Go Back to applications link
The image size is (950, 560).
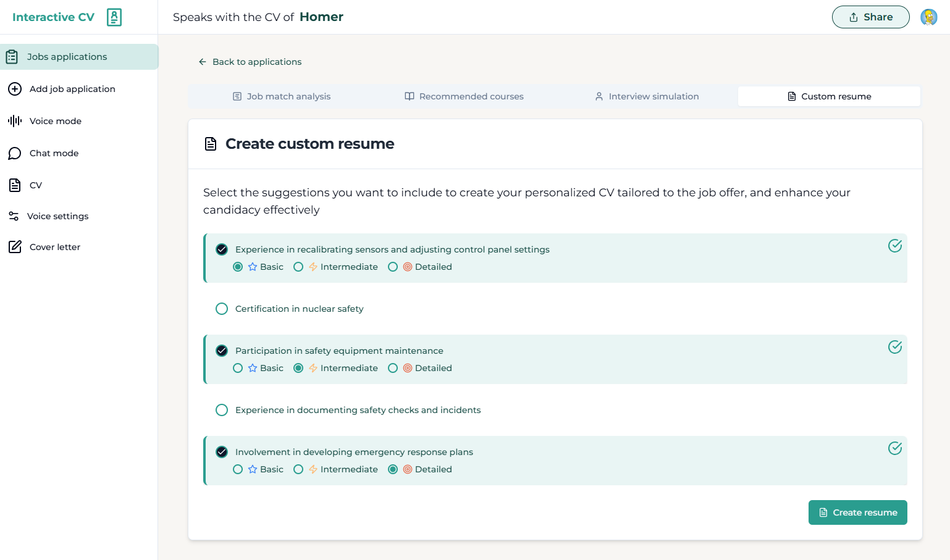point(250,62)
